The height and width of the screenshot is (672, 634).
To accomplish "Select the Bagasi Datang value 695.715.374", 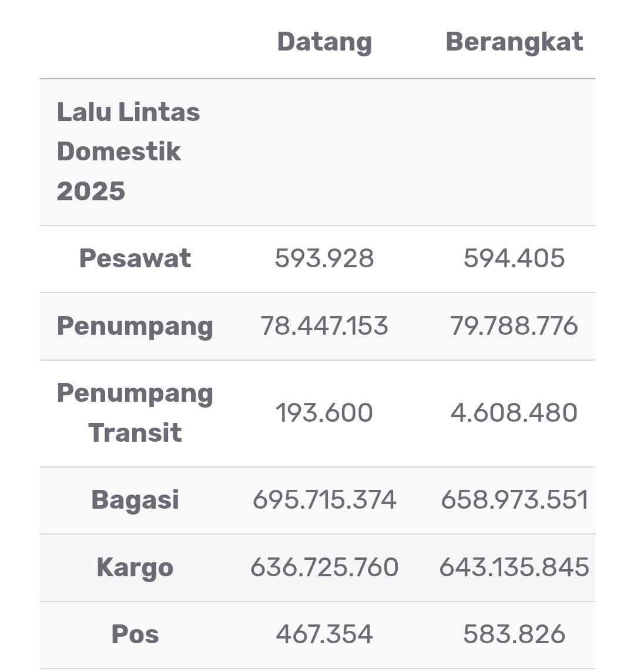I will pos(324,500).
